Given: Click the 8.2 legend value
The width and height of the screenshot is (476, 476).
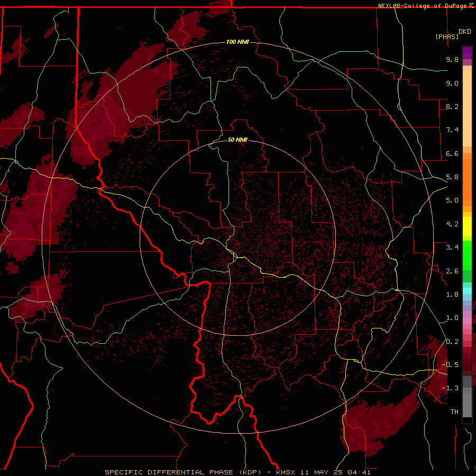Looking at the screenshot, I should [x=452, y=106].
